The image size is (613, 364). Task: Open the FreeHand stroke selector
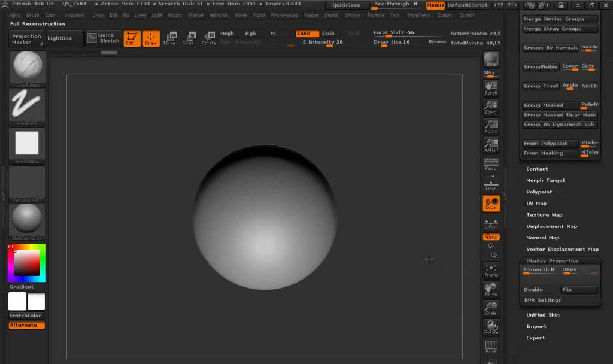click(x=27, y=107)
